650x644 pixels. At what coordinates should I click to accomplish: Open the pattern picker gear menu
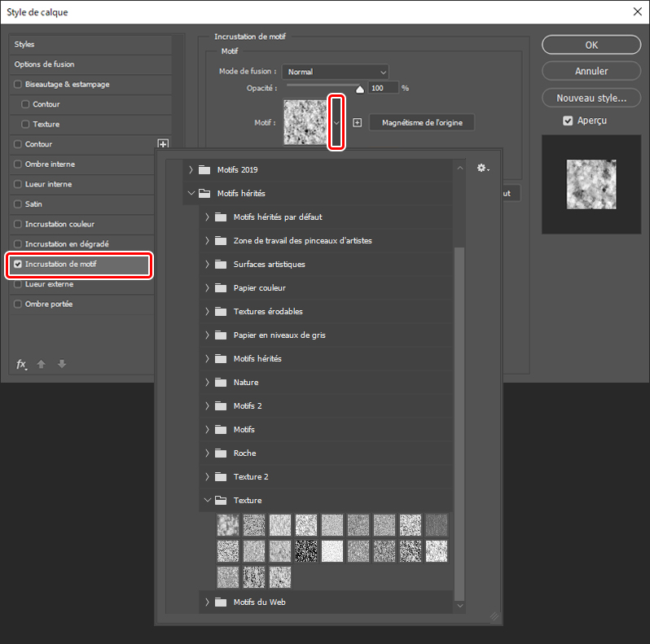tap(483, 168)
